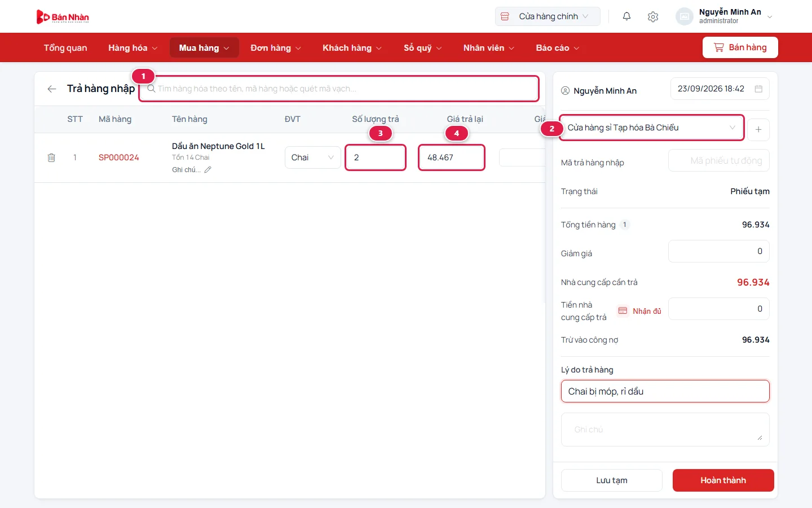Click the Ghi chú textarea
The height and width of the screenshot is (508, 812).
[x=665, y=430]
